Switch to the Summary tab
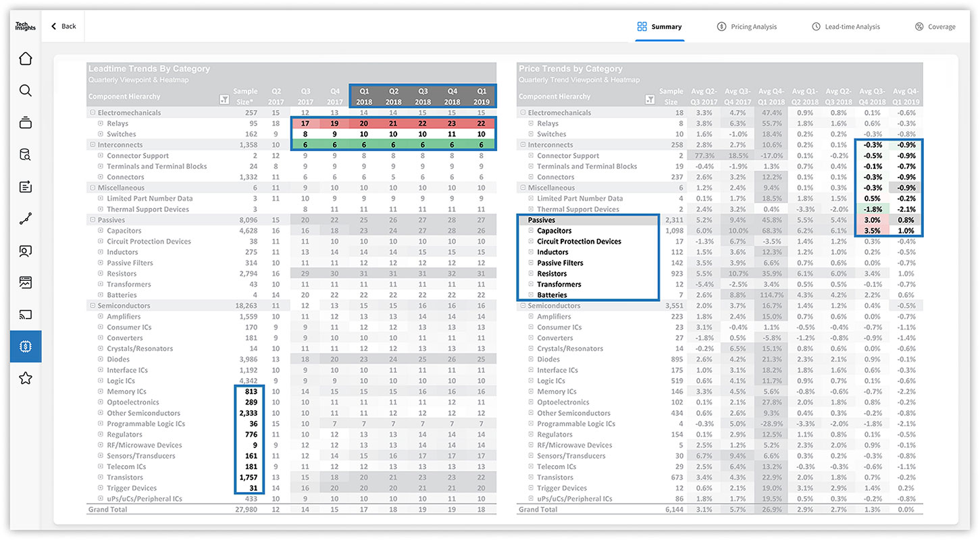Image resolution: width=980 pixels, height=540 pixels. point(659,27)
